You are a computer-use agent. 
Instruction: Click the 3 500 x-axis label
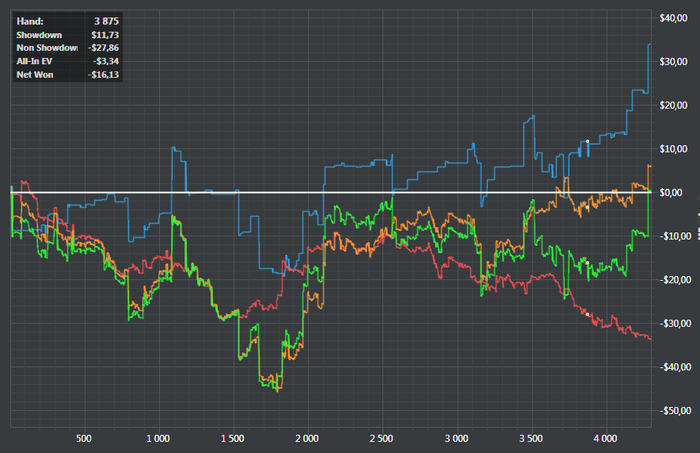pos(531,438)
